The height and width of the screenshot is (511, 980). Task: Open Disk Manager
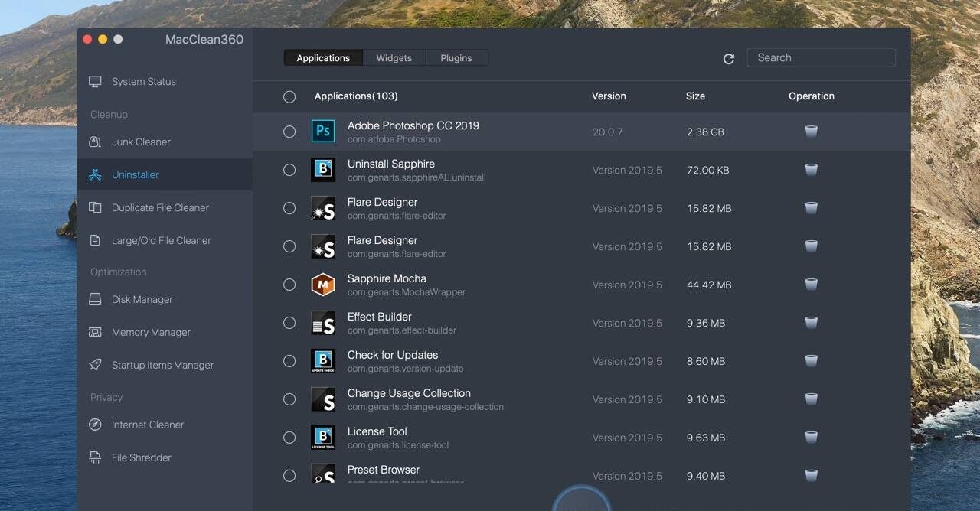[x=142, y=299]
